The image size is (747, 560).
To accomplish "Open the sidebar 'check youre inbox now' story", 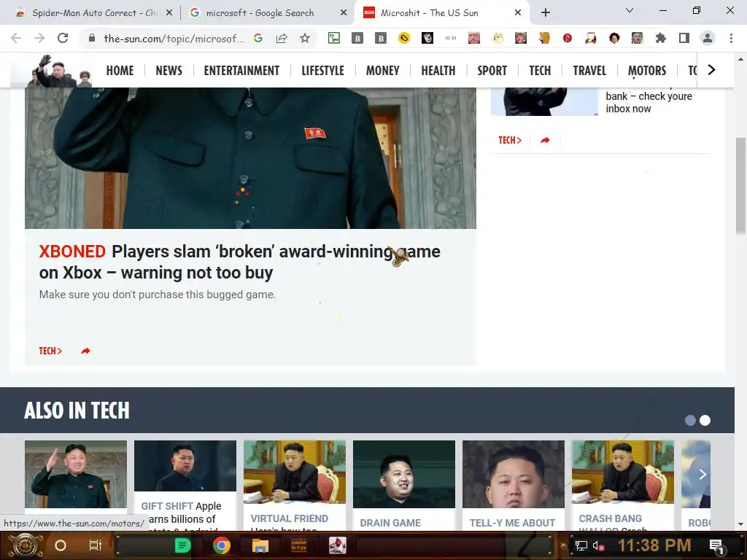I will click(x=649, y=102).
